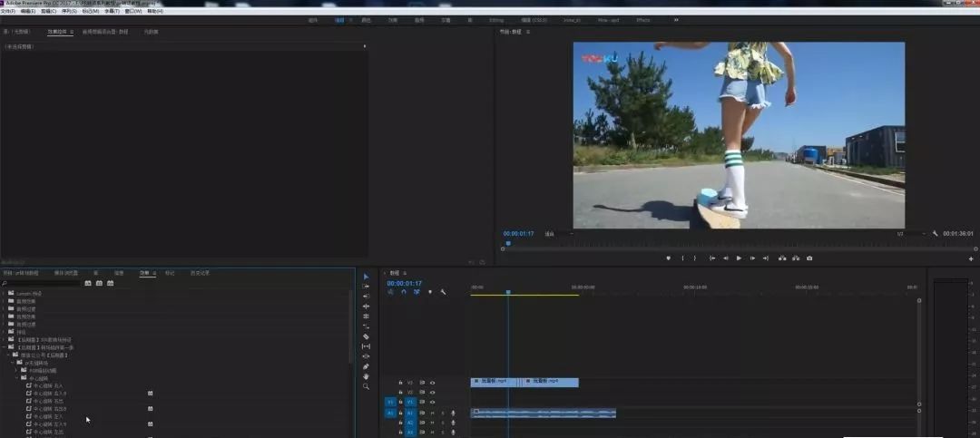Open the 文件 (File) menu
The image size is (980, 438).
(8, 11)
